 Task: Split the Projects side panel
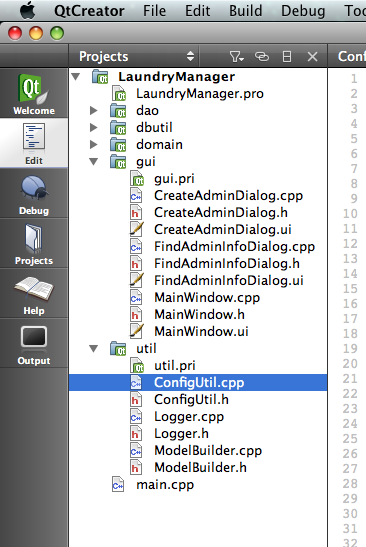click(x=287, y=56)
